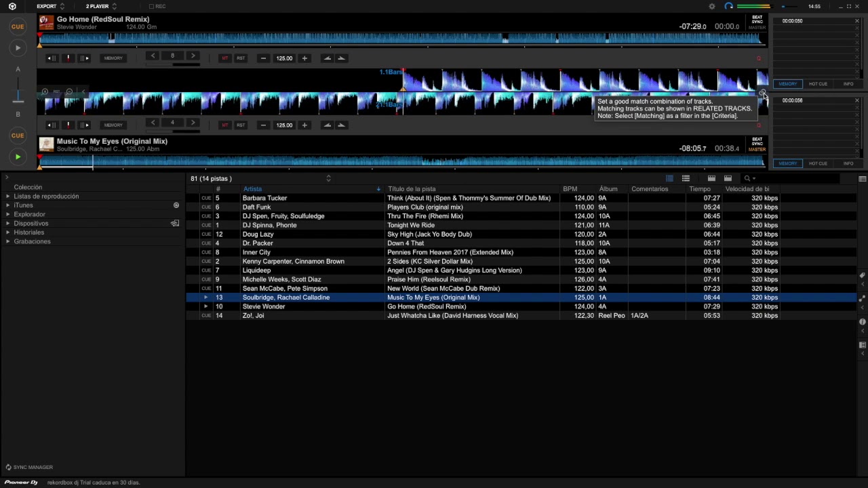Switch to deck A HOT CUE tab

tap(818, 84)
